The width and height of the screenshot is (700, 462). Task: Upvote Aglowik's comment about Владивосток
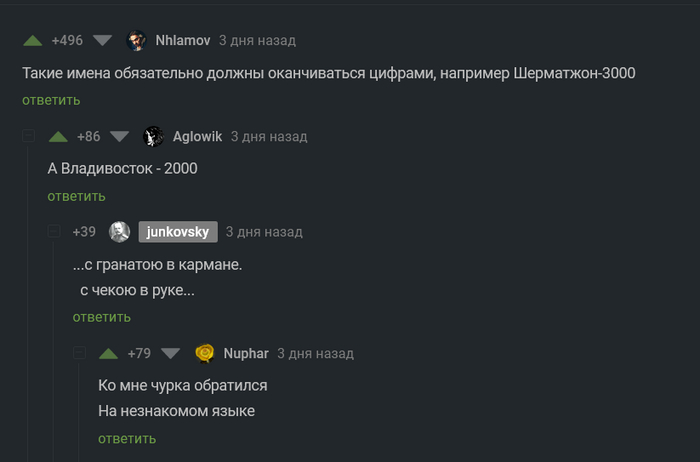(58, 136)
